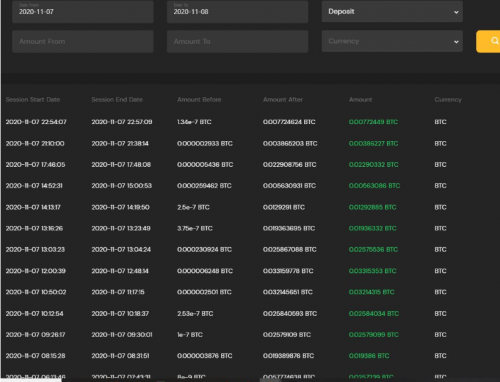Select session start 2020-11-07 08:15:28
Screen dimensions: 500x382
pyautogui.click(x=35, y=356)
